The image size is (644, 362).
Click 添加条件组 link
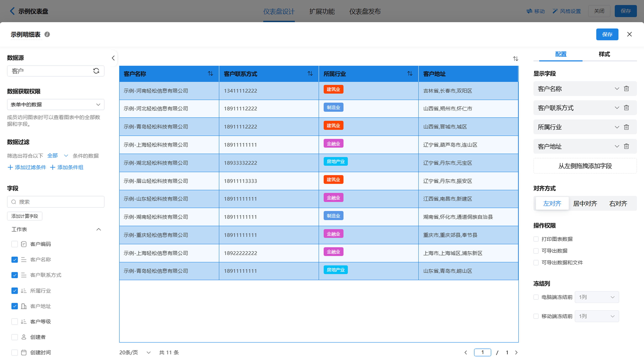(x=67, y=167)
